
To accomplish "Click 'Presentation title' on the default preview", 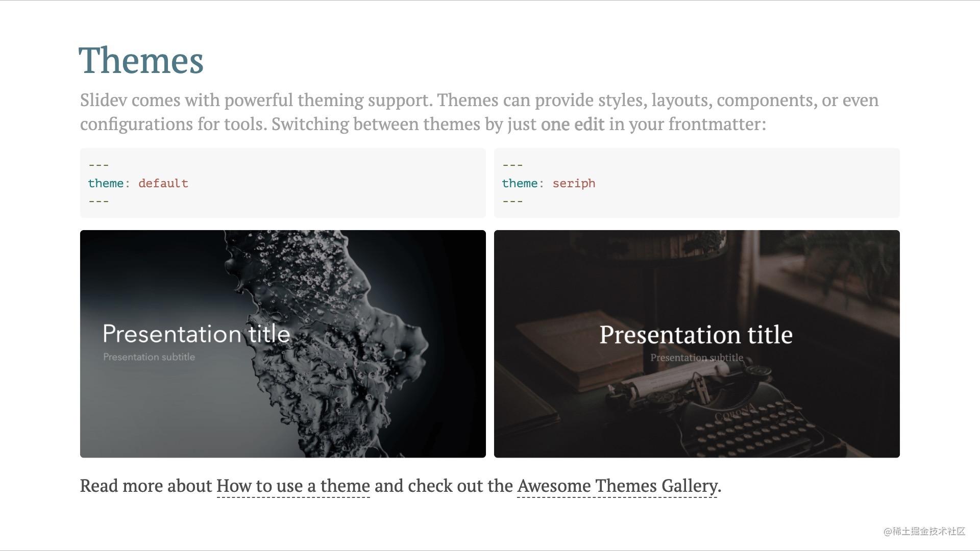I will 197,334.
